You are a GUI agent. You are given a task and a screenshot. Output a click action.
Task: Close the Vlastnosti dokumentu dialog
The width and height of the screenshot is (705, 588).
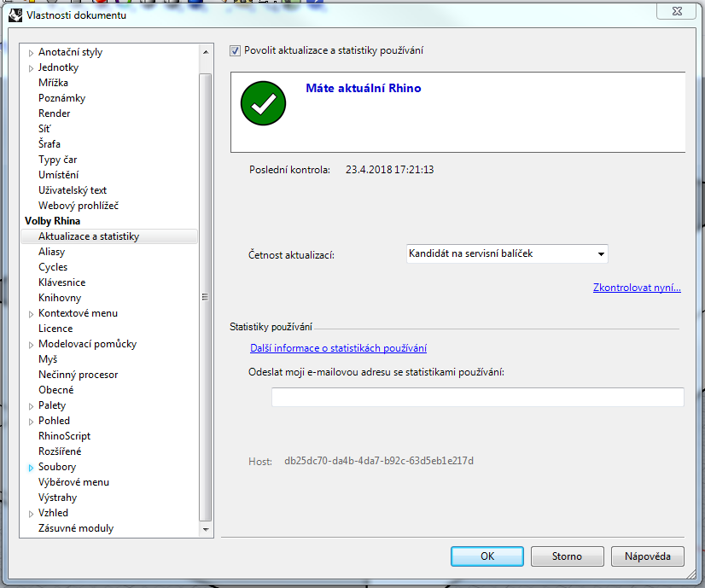point(676,11)
